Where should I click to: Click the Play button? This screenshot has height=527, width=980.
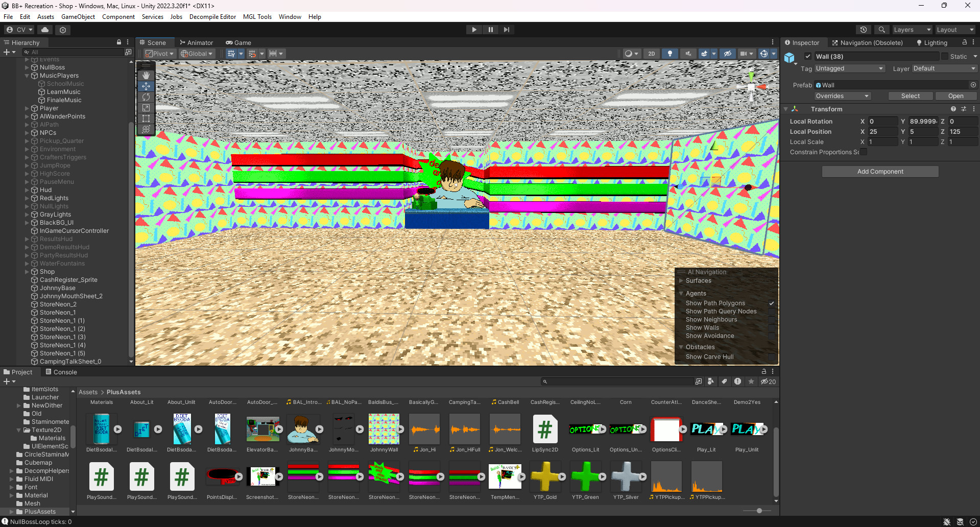click(474, 30)
